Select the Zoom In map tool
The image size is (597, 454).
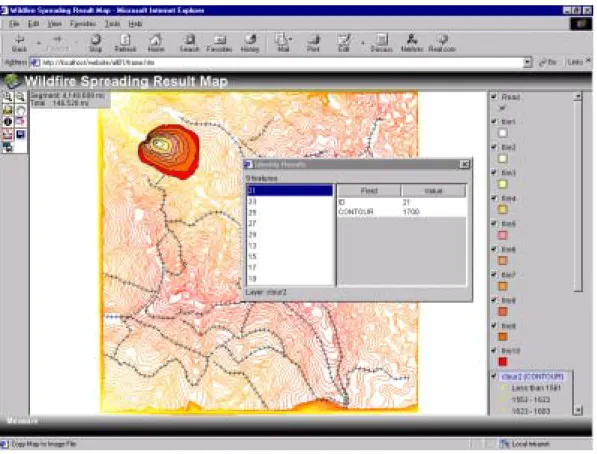[8, 97]
